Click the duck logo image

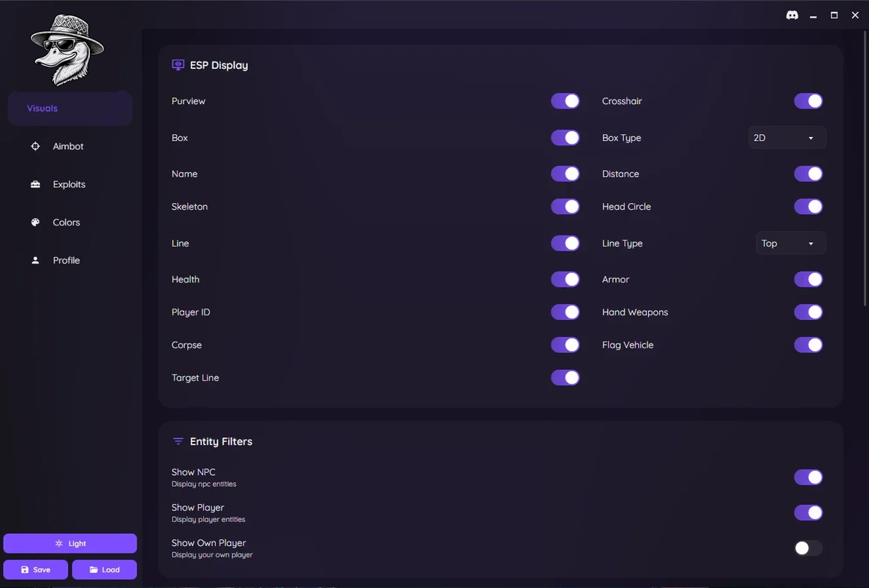click(67, 50)
